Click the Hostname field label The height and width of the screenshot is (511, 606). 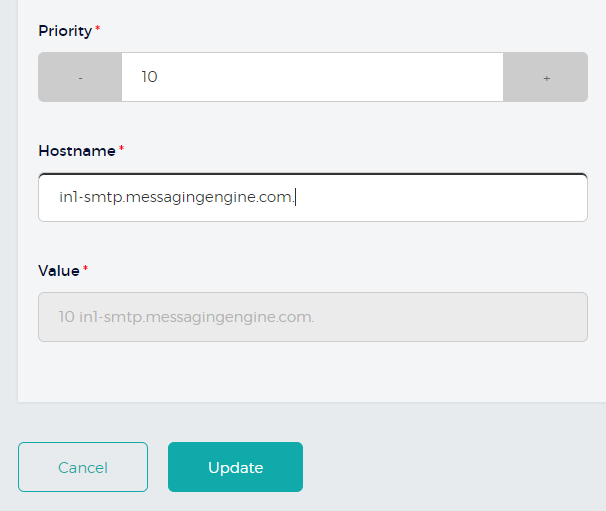(x=77, y=151)
